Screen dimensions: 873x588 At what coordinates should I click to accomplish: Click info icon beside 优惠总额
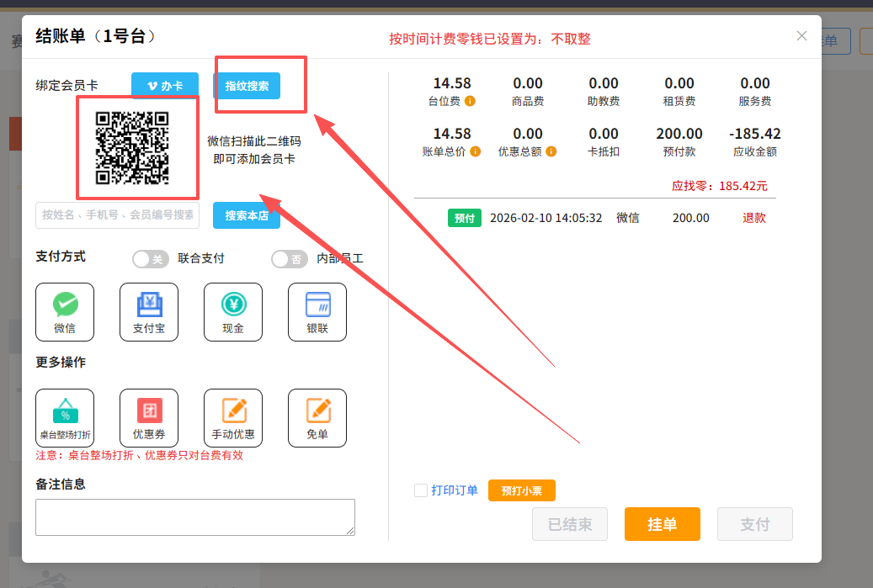click(551, 152)
